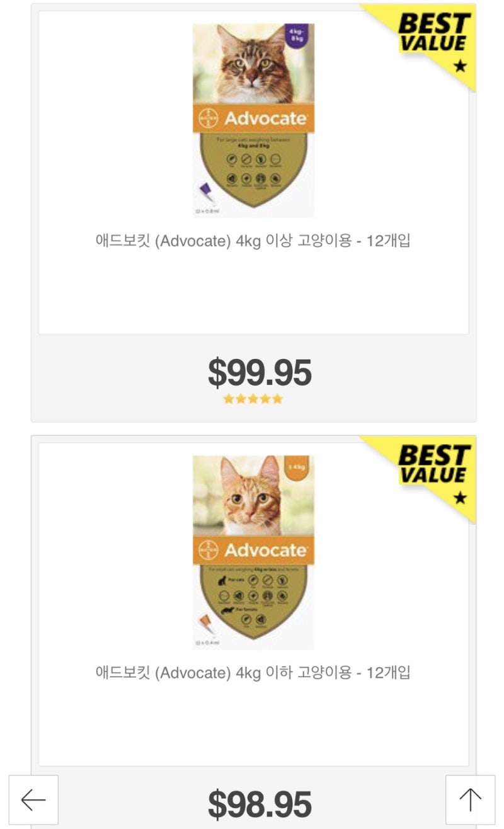Click the star in the first Best Value badge
The image size is (504, 829).
coord(460,66)
